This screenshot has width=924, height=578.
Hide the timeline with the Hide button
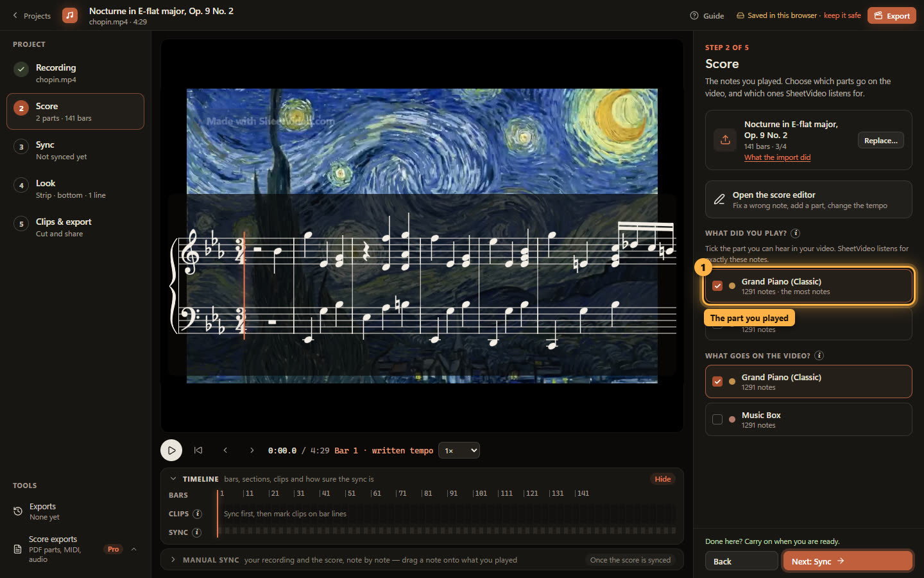[x=663, y=478]
